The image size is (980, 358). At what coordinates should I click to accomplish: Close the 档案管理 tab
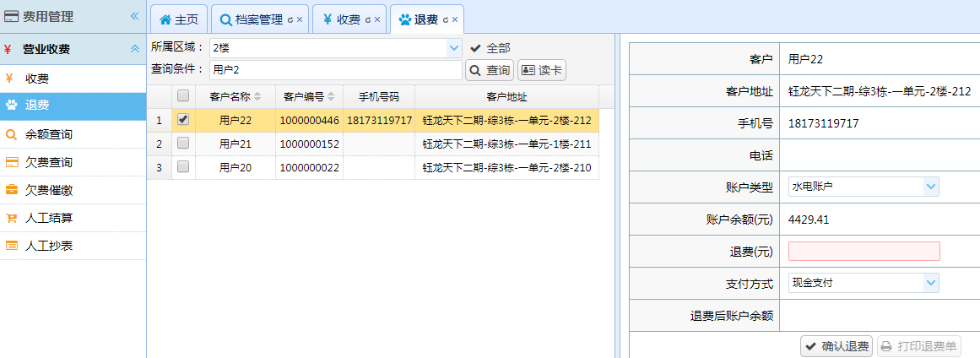click(x=300, y=19)
